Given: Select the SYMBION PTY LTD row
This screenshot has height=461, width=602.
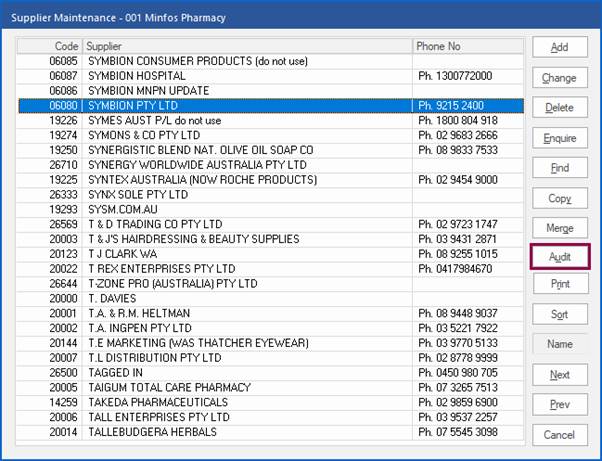Looking at the screenshot, I should (270, 106).
